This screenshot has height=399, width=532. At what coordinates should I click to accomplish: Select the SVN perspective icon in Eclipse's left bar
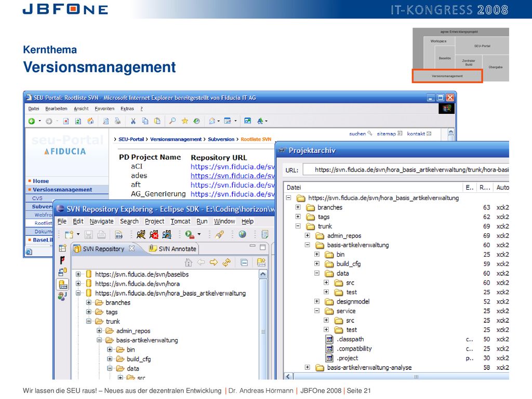[63, 284]
